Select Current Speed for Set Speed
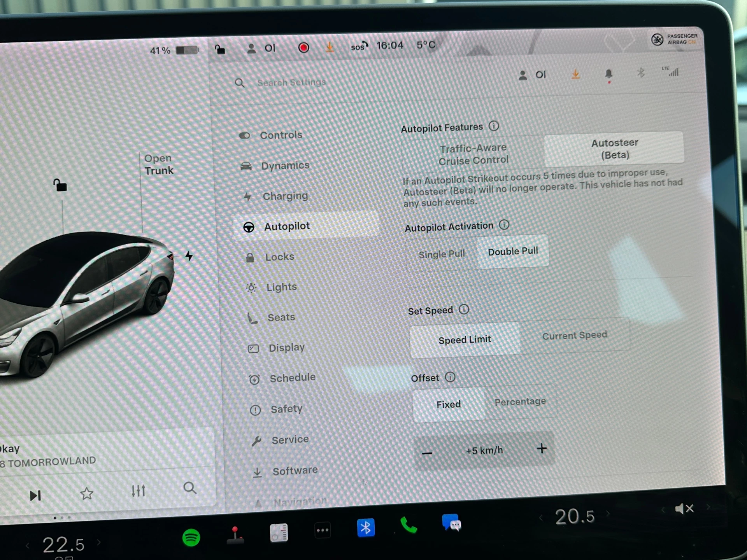 [575, 335]
